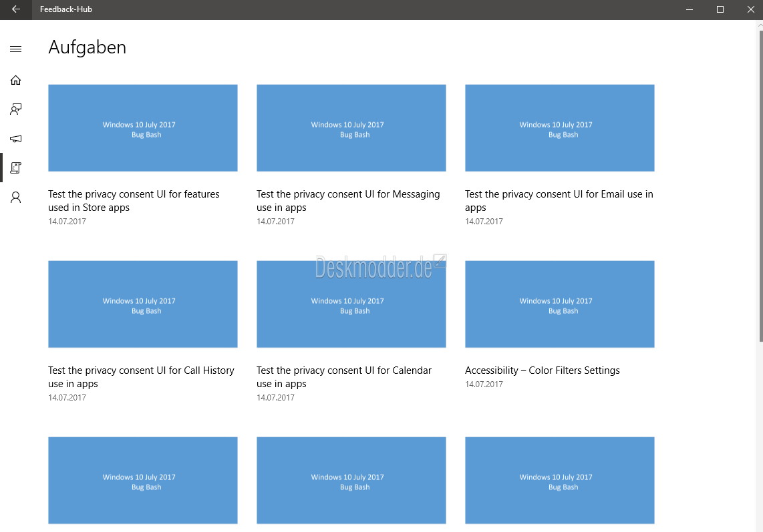Click the 'Aufgaben' page heading

[x=87, y=47]
